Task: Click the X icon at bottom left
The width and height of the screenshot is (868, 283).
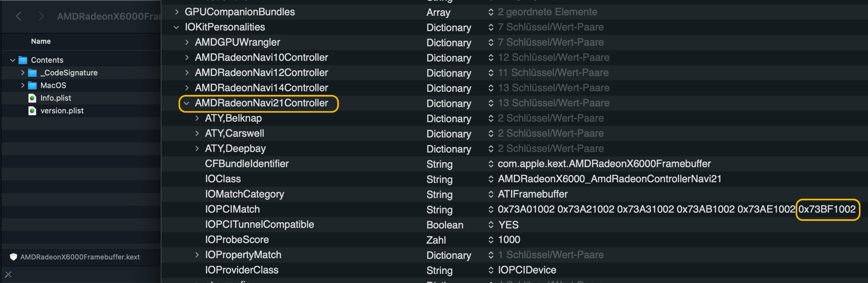Action: 8,274
